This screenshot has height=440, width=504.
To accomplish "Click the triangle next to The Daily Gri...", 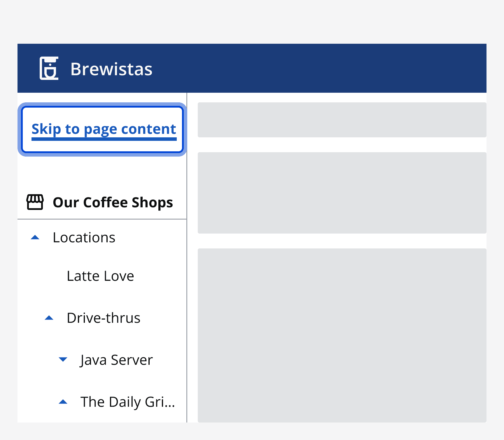I will [x=63, y=402].
